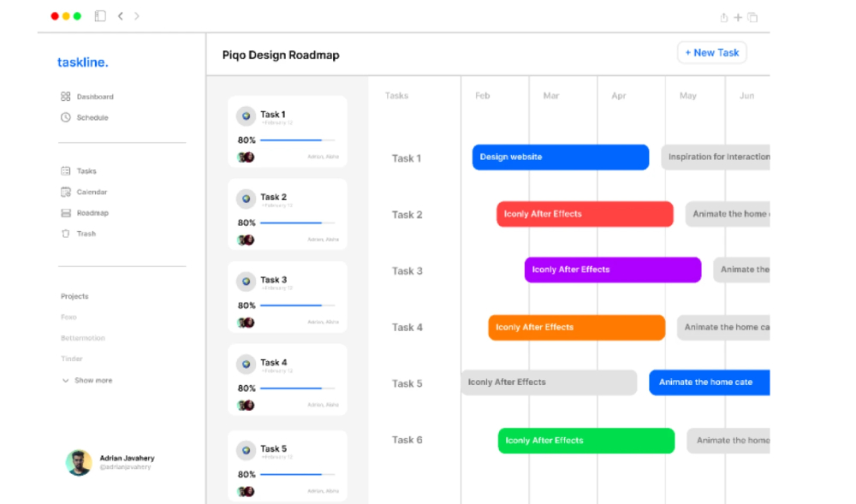Toggle the sidebar visibility icon

point(99,15)
